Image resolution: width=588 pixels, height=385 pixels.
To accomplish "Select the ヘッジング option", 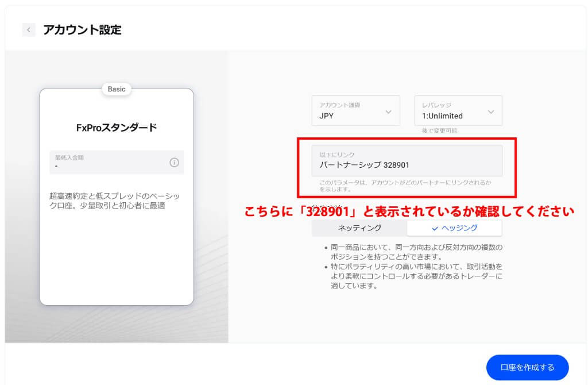I will point(455,228).
